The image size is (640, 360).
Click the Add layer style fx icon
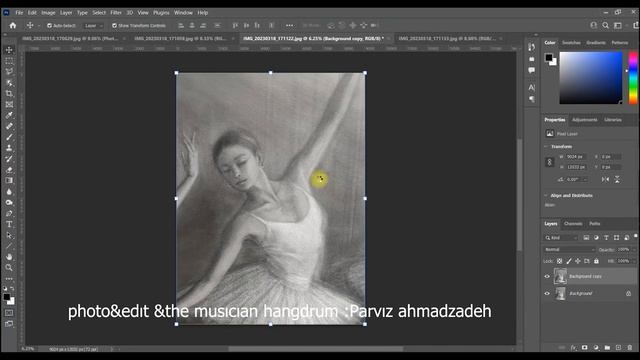[573, 348]
